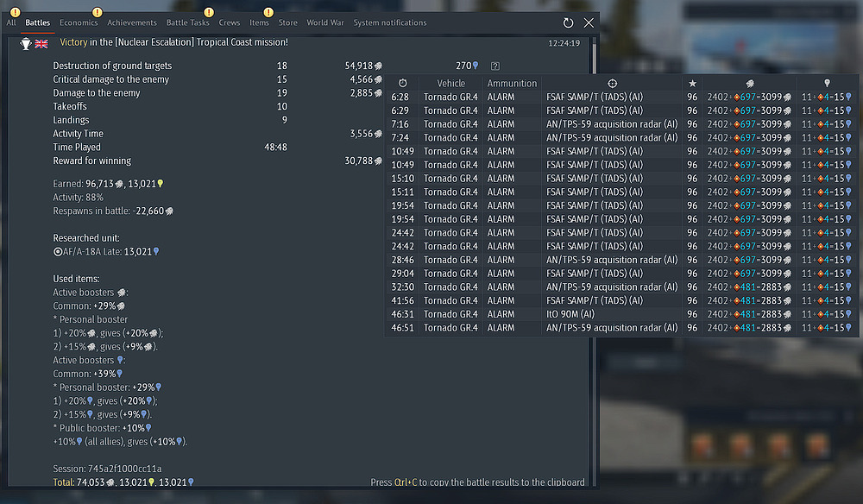
Task: Open the Economics tab
Action: tap(79, 22)
